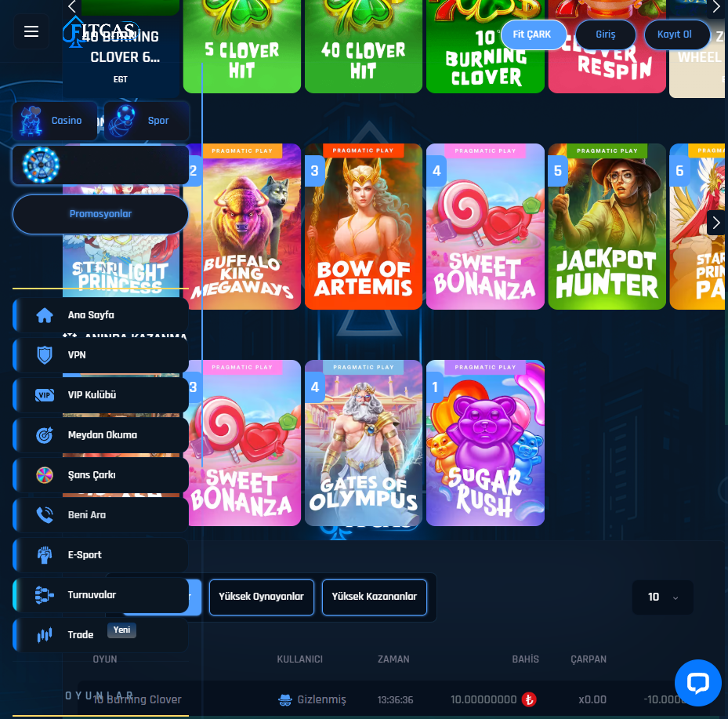
Task: Click the home icon for Ana Sayfa
Action: (45, 315)
